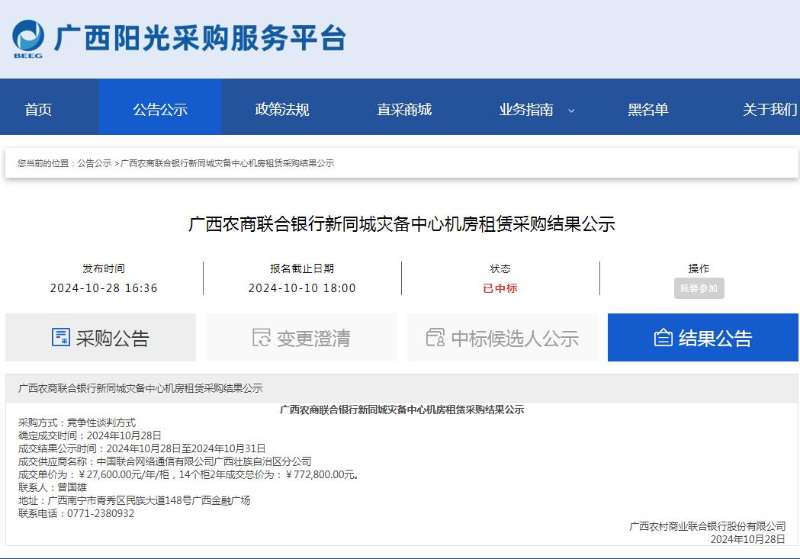Open the 黑名单 navigation item
Viewport: 800px width, 559px height.
point(648,109)
